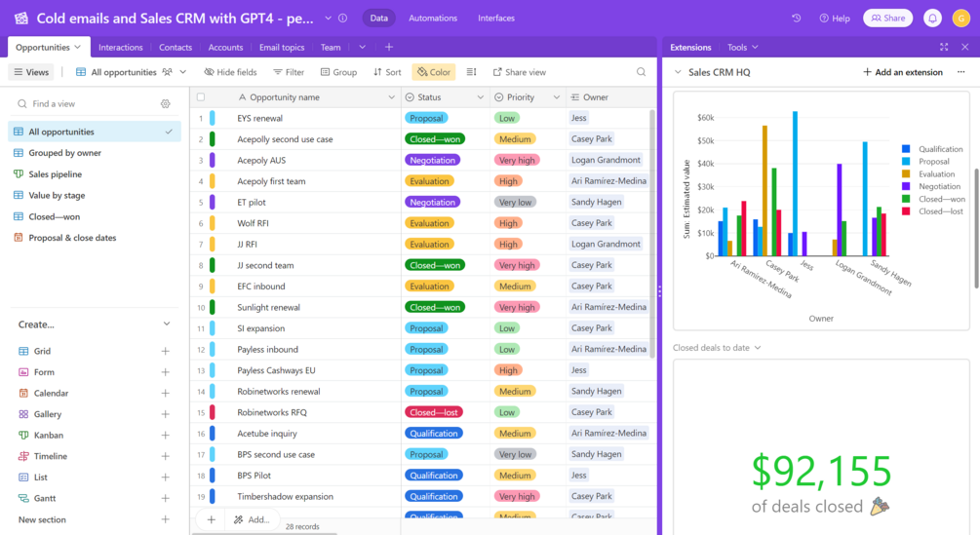Create a new Gantt view with plus
980x535 pixels.
pos(165,498)
